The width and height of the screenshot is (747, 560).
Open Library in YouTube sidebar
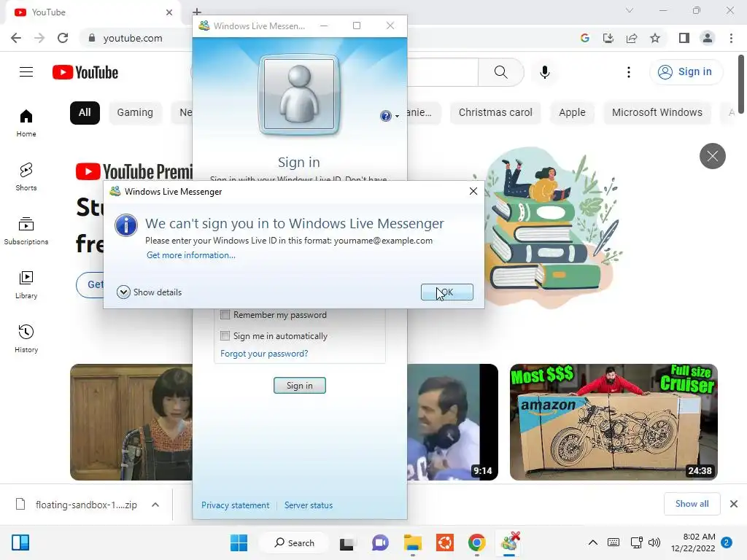pyautogui.click(x=26, y=285)
